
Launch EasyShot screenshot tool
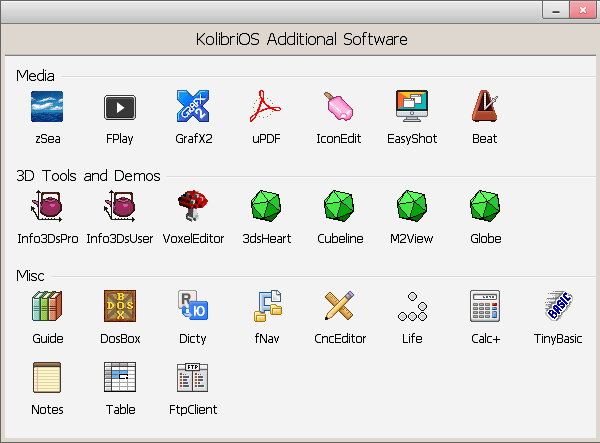(412, 106)
